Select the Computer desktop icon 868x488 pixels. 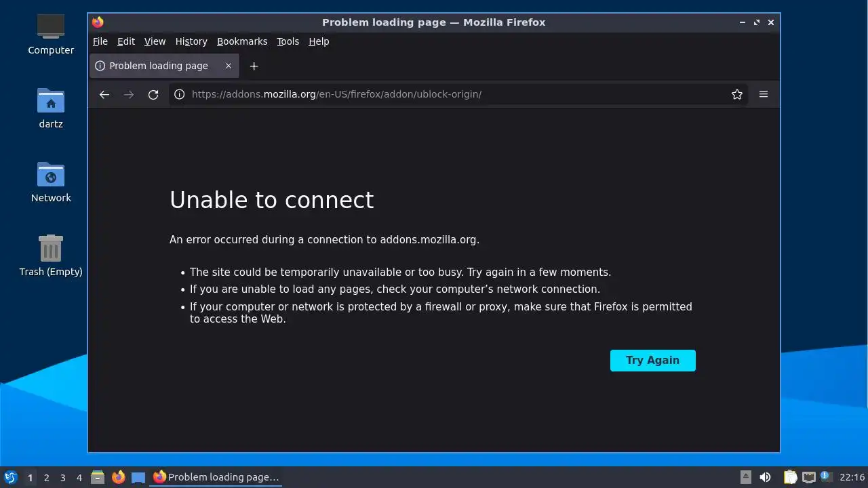click(51, 34)
